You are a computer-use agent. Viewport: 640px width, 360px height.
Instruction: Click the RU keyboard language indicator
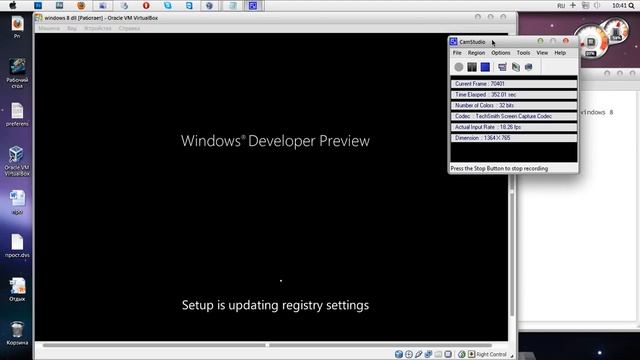(x=561, y=6)
